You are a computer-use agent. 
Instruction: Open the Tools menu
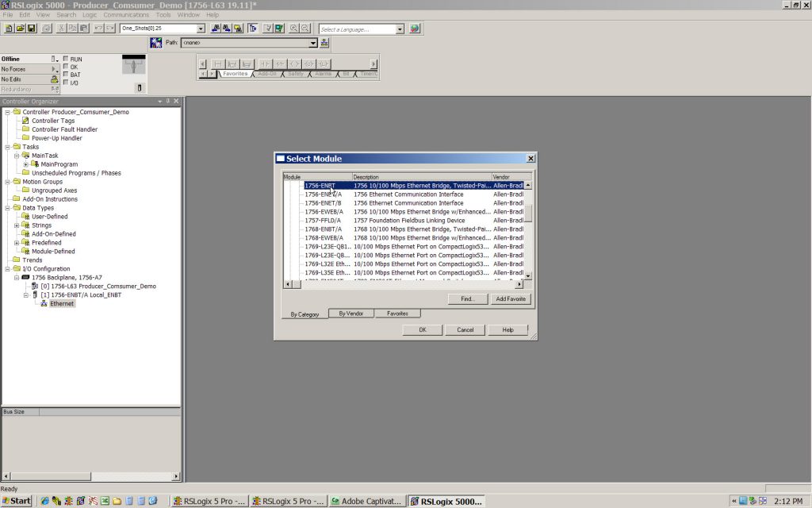163,15
